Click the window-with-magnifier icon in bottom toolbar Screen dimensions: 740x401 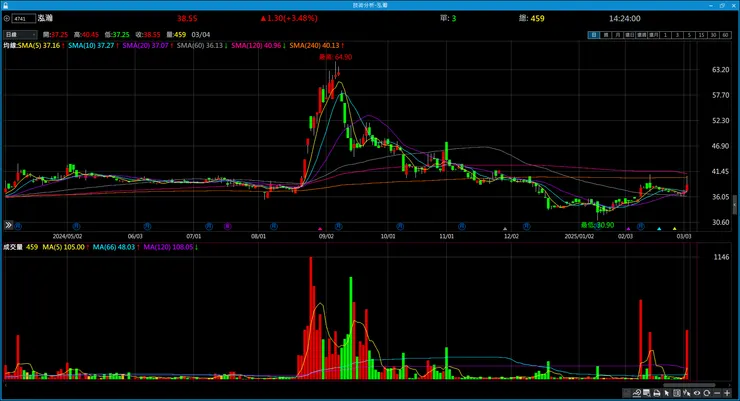[647, 393]
